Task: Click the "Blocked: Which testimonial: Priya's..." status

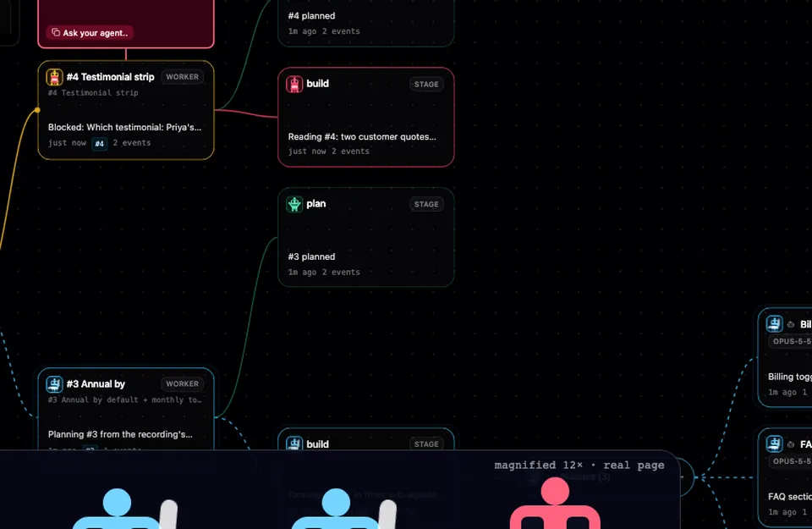Action: (x=125, y=128)
